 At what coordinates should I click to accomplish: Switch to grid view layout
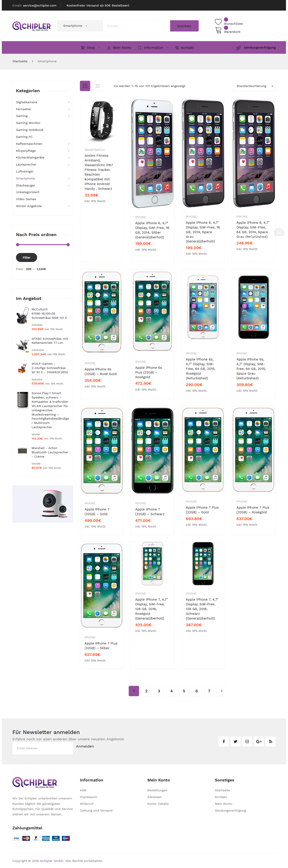point(85,86)
